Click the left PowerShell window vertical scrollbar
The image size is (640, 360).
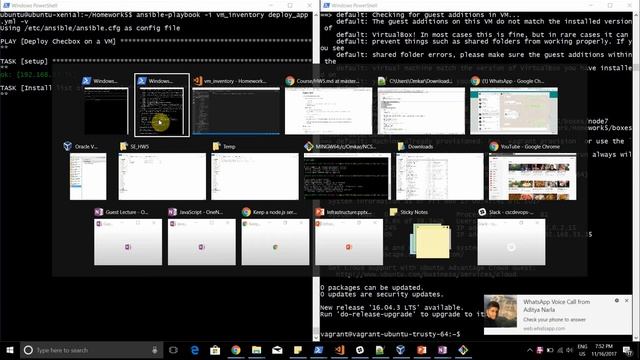(316, 176)
